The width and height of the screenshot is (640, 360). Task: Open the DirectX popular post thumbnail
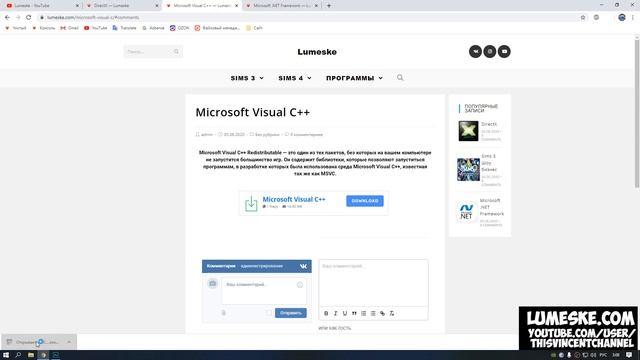(x=468, y=131)
